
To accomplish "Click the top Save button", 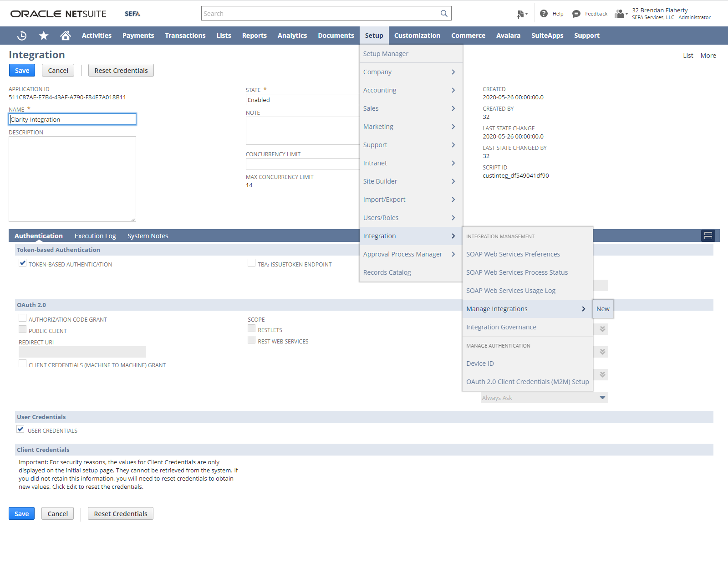I will coord(22,71).
